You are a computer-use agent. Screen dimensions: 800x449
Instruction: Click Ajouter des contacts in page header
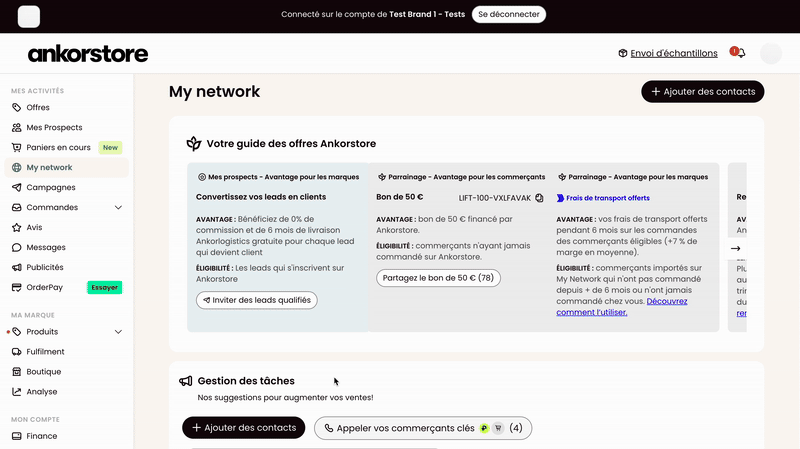[702, 92]
